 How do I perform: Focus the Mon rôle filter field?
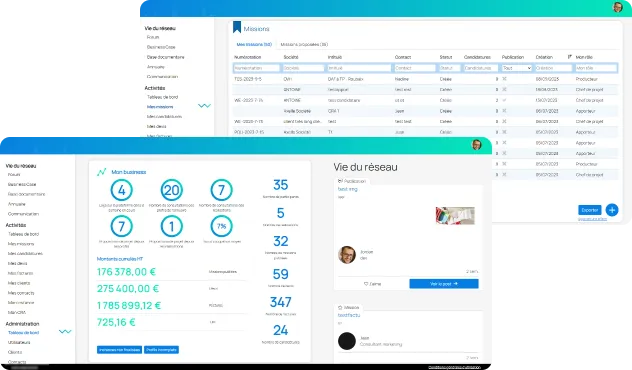click(x=596, y=68)
